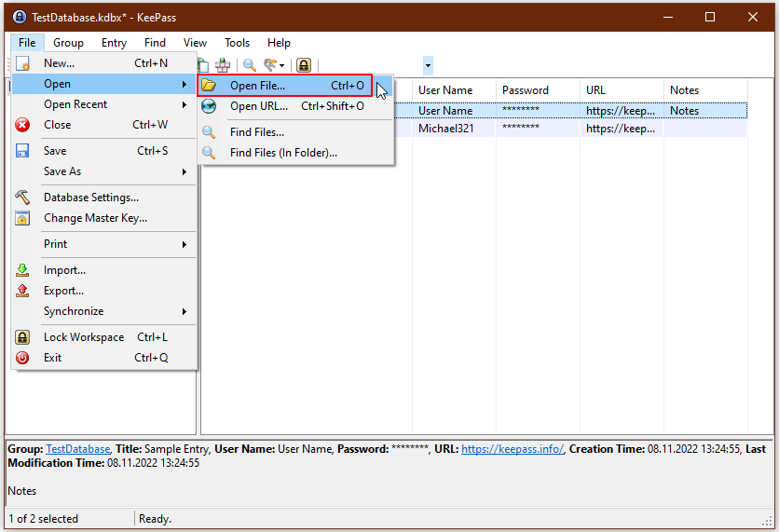This screenshot has width=779, height=532.
Task: Expand the Print submenu
Action: 104,244
